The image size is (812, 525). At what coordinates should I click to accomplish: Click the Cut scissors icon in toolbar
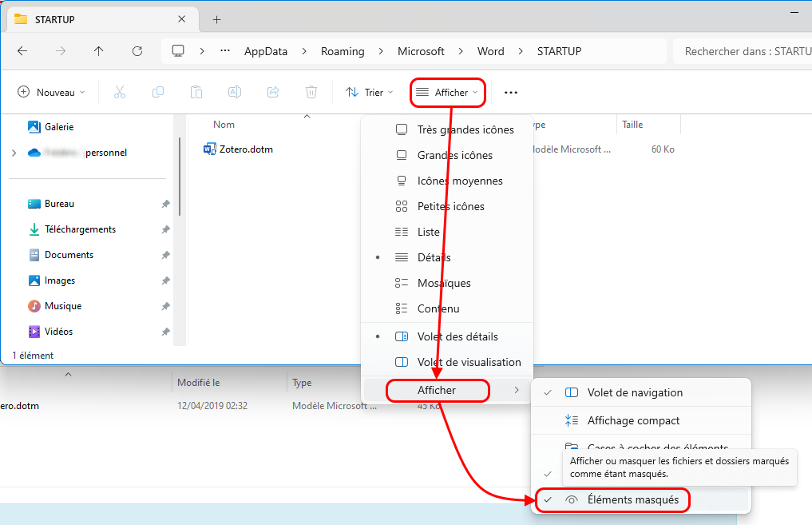tap(120, 93)
